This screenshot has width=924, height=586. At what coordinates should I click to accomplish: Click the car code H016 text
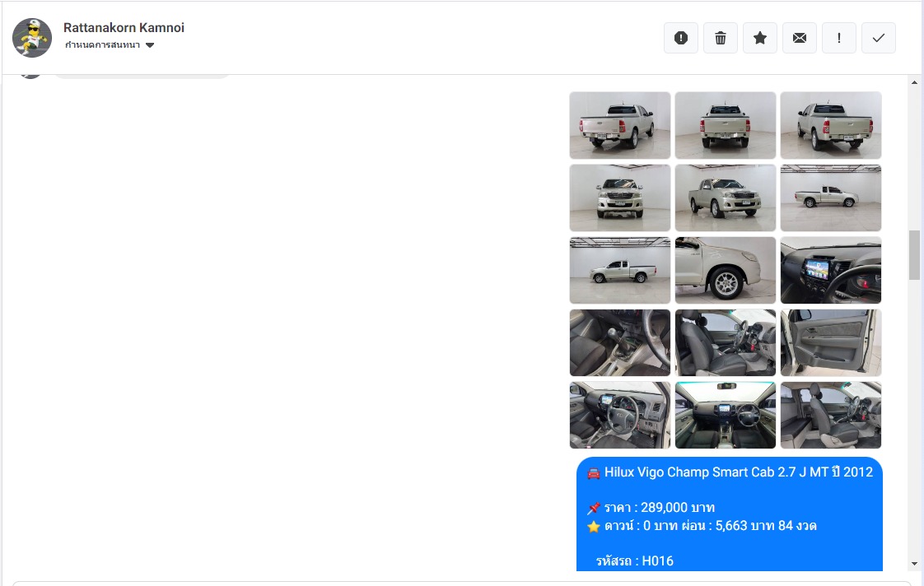point(635,561)
